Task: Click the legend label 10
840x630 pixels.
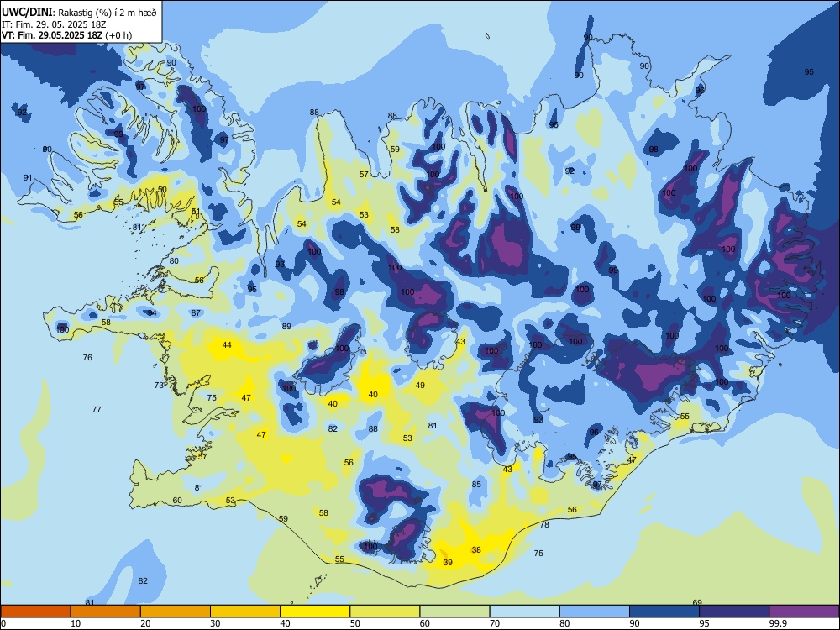Action: click(76, 623)
